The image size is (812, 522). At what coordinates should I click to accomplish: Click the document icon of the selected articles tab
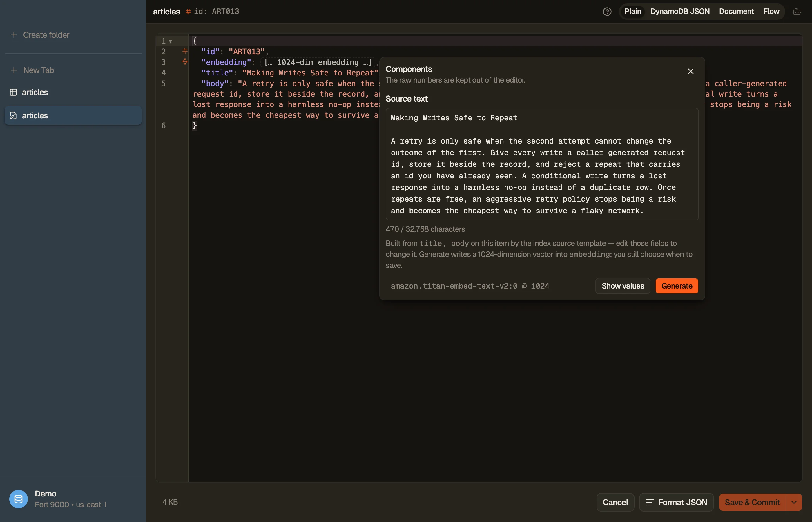[x=13, y=115]
